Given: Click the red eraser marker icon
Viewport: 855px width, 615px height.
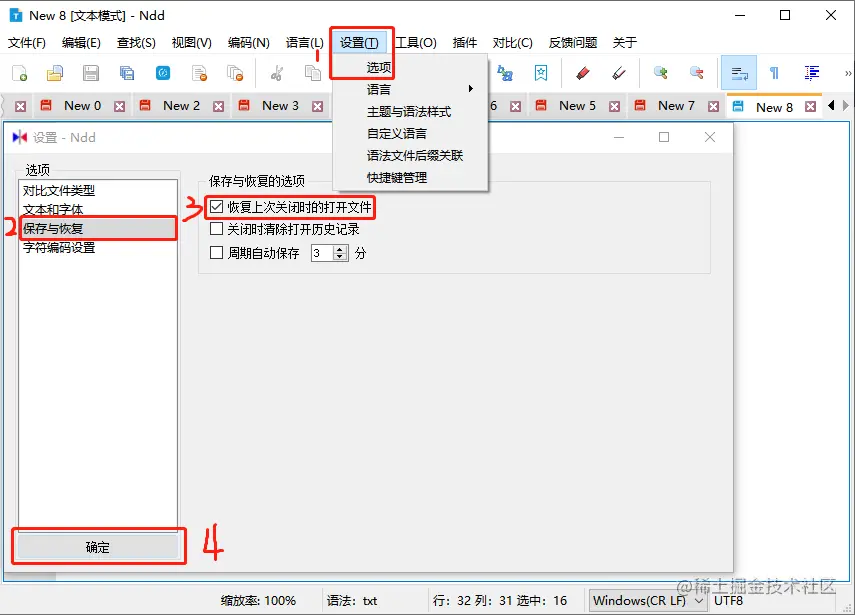Looking at the screenshot, I should click(x=583, y=73).
